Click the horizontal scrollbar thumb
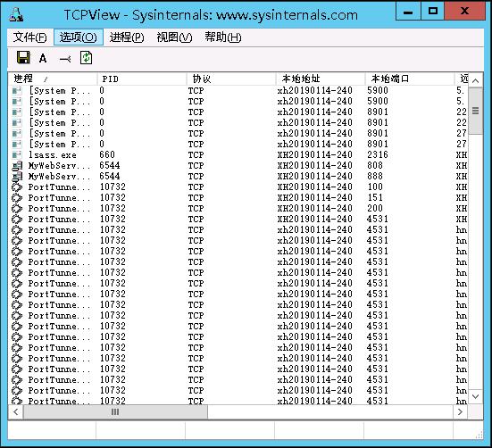This screenshot has width=492, height=448. click(115, 412)
